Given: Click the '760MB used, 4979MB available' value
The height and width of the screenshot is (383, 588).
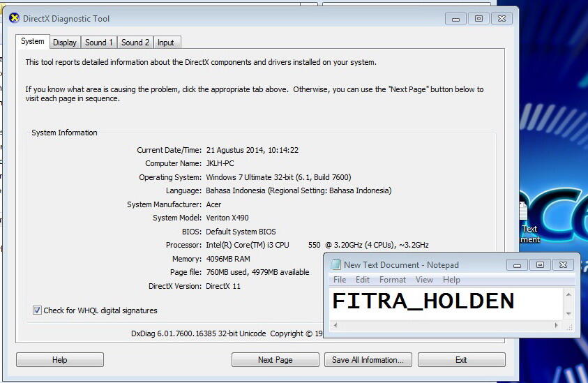Looking at the screenshot, I should [257, 272].
